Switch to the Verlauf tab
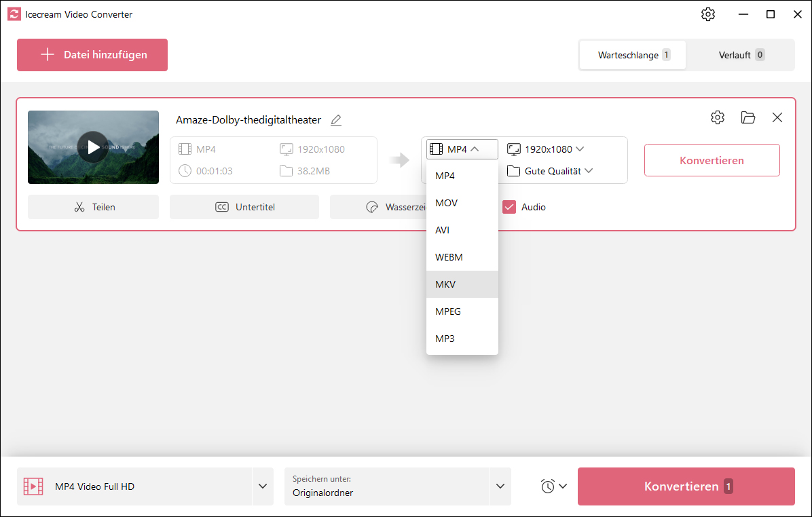The width and height of the screenshot is (812, 517). (x=741, y=55)
